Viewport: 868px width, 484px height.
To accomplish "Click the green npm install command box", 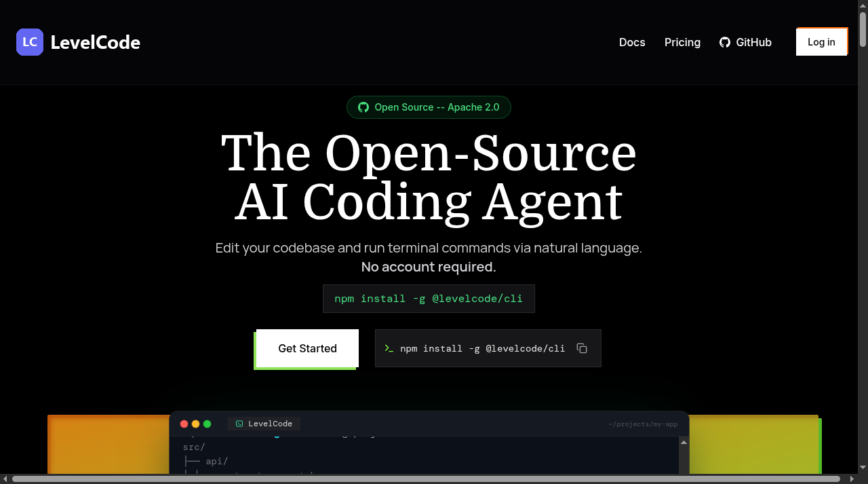I will [429, 299].
